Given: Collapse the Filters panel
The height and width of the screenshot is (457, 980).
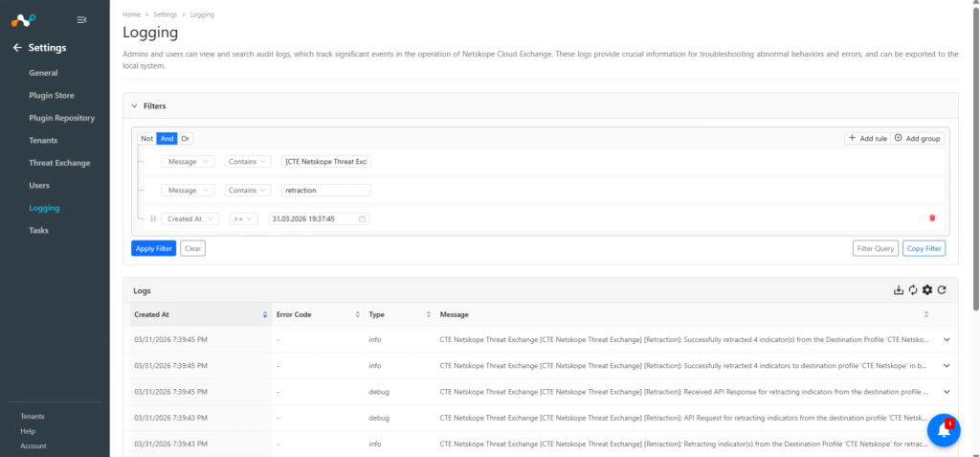Looking at the screenshot, I should click(134, 106).
